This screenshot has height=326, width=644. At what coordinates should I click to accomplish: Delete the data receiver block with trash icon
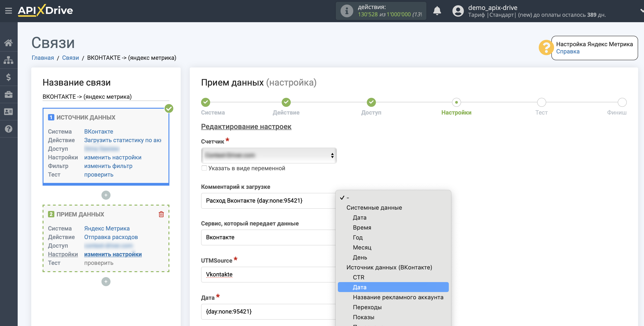pyautogui.click(x=161, y=214)
